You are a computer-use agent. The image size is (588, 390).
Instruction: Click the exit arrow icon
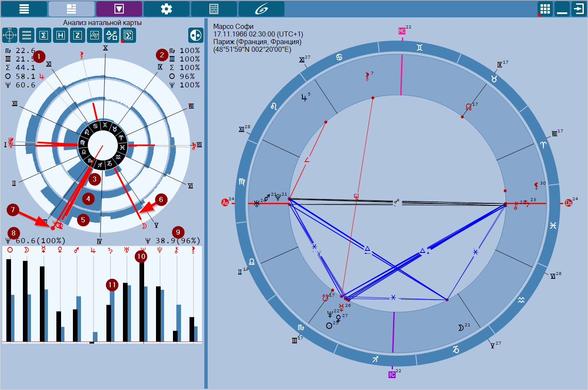tap(579, 9)
